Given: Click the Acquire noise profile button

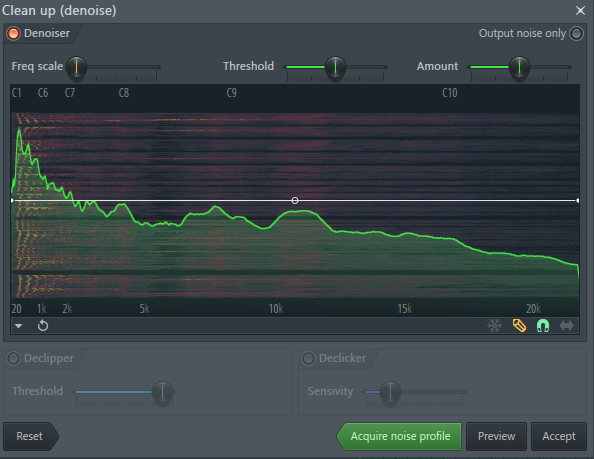Looking at the screenshot, I should tap(399, 436).
